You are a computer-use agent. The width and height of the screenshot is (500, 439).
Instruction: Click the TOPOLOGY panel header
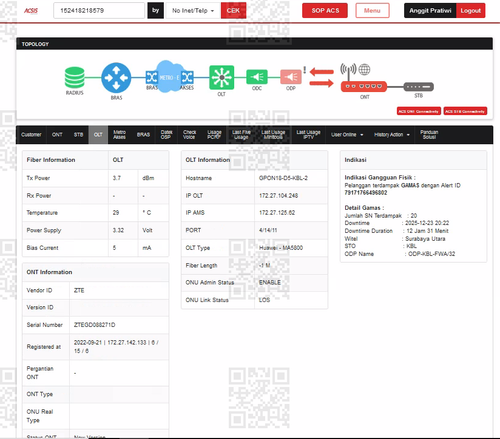(254, 44)
